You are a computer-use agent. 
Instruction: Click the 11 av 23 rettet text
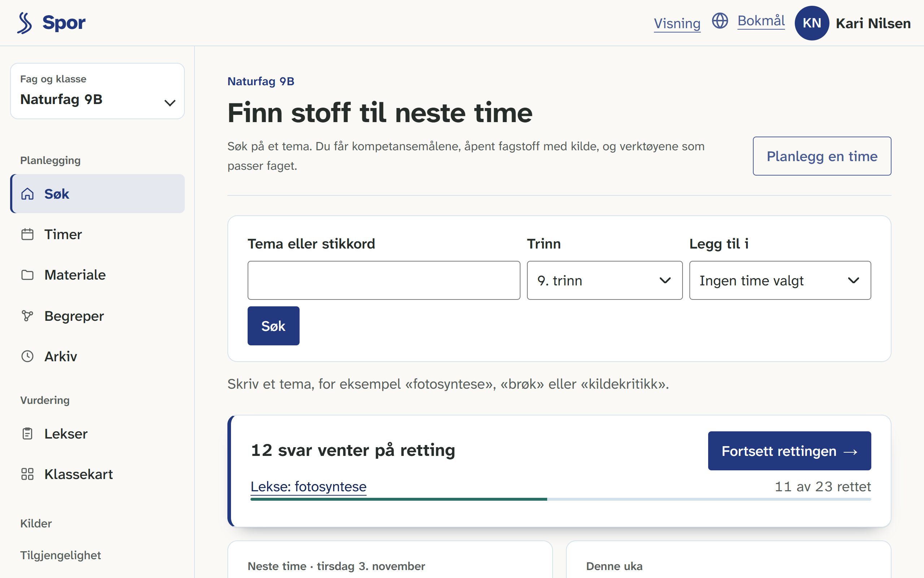pos(823,486)
